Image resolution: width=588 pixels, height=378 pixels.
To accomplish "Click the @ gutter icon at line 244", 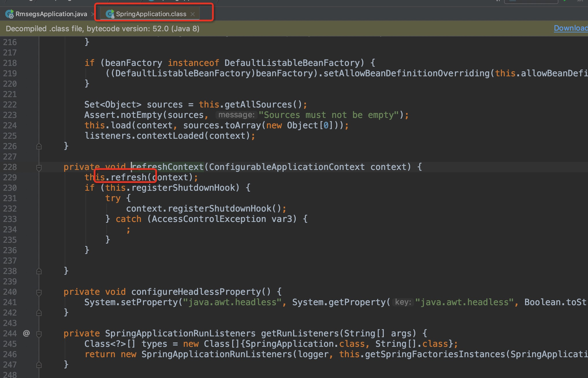I will tap(26, 333).
